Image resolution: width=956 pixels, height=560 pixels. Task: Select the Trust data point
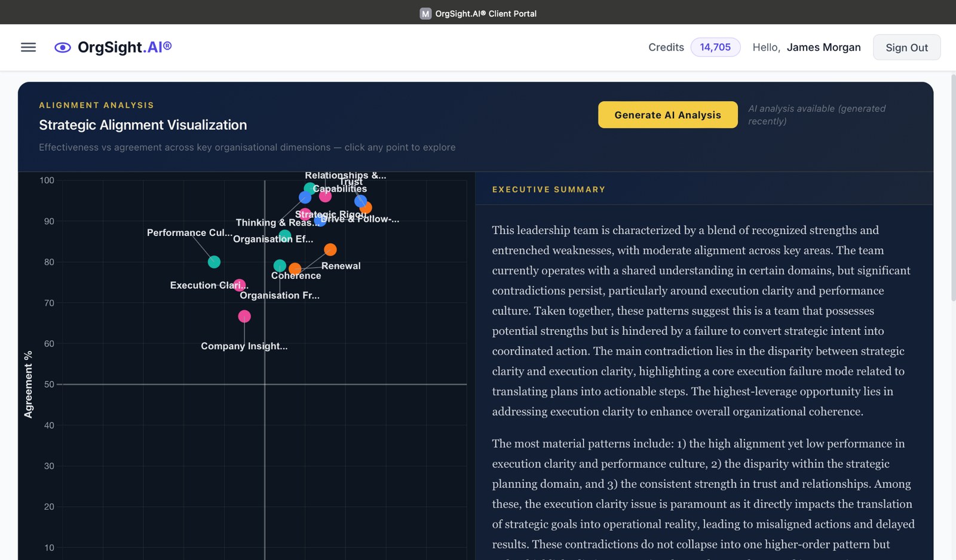pyautogui.click(x=361, y=202)
